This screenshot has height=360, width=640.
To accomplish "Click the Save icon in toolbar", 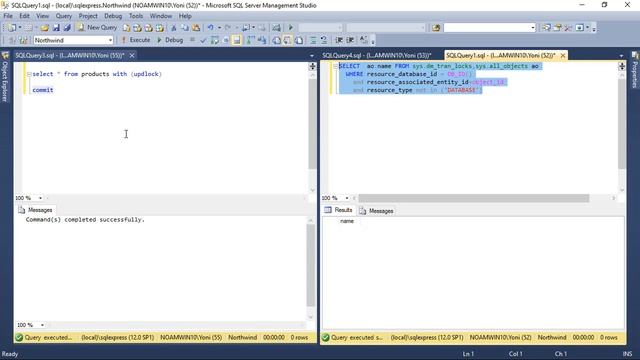I will tap(56, 28).
